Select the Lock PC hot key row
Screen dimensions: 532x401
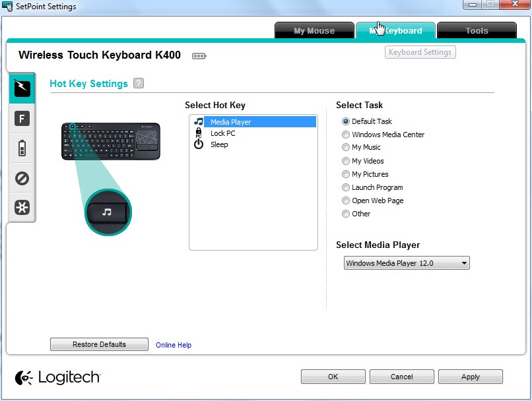(x=255, y=133)
